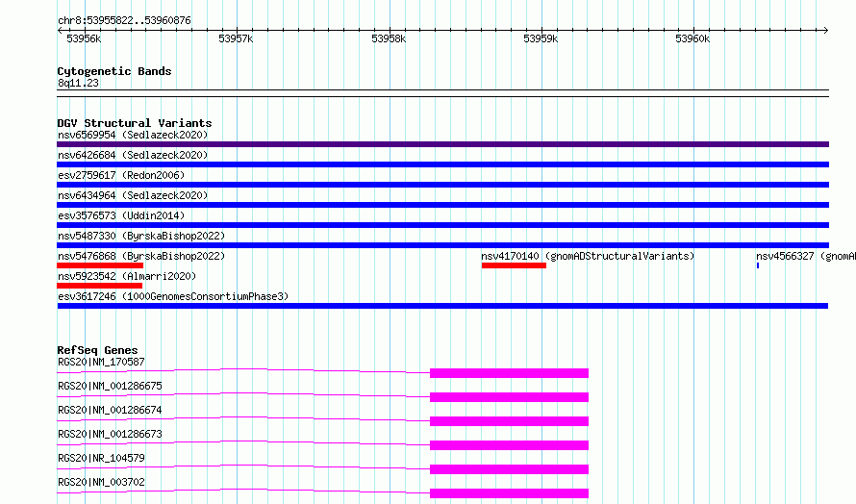The height and width of the screenshot is (504, 856).
Task: Open the nsv4566327 variant label
Action: click(x=806, y=256)
